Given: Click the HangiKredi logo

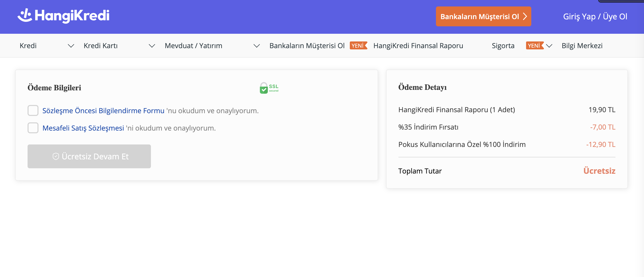Looking at the screenshot, I should tap(63, 16).
